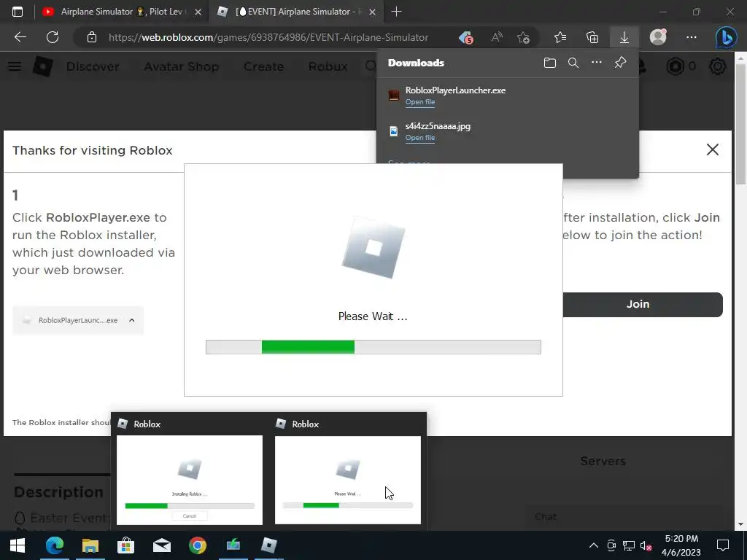Expand the RobloxPlayerLaunc...exe download chevron
Screen dimensions: 747x560
[x=131, y=321]
